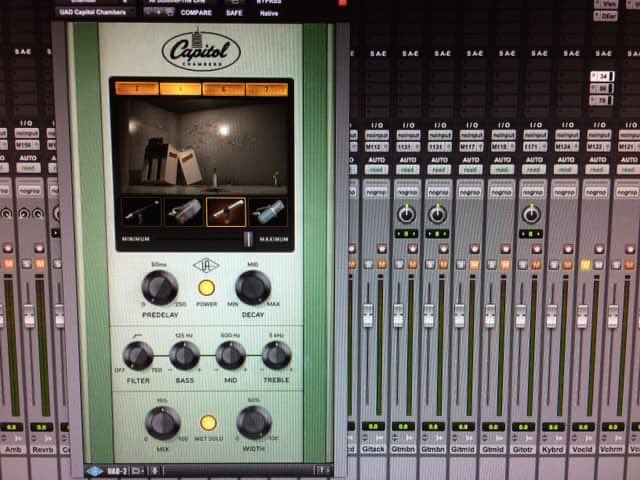Click the Capitol Chambers logo
The height and width of the screenshot is (480, 640).
coord(201,51)
